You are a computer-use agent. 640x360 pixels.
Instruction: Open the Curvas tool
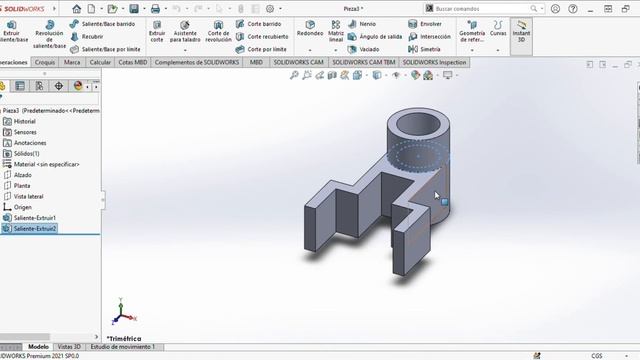pos(498,29)
